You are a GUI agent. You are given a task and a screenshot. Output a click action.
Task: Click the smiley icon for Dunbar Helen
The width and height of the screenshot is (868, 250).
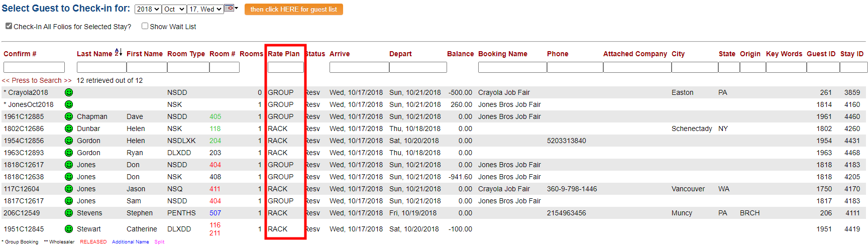[x=69, y=129]
